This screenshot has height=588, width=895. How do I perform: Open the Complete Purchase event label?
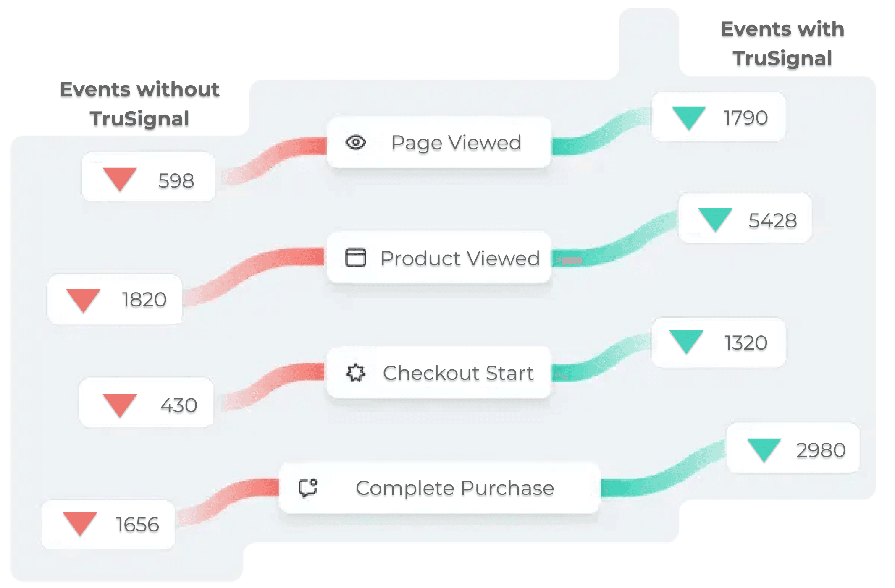coord(455,488)
